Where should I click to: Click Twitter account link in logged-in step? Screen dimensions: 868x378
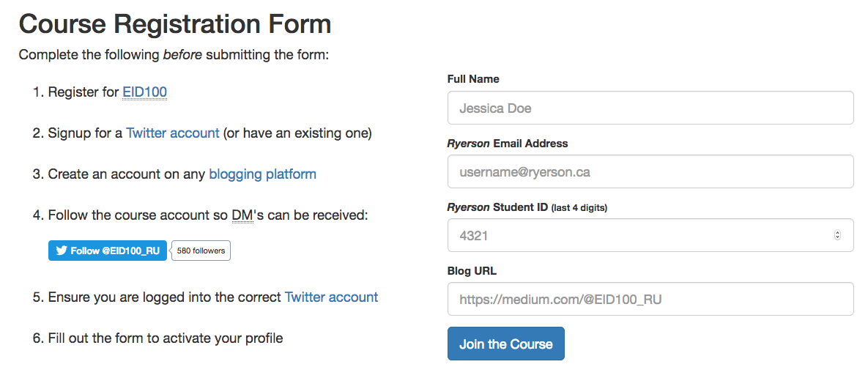tap(331, 297)
